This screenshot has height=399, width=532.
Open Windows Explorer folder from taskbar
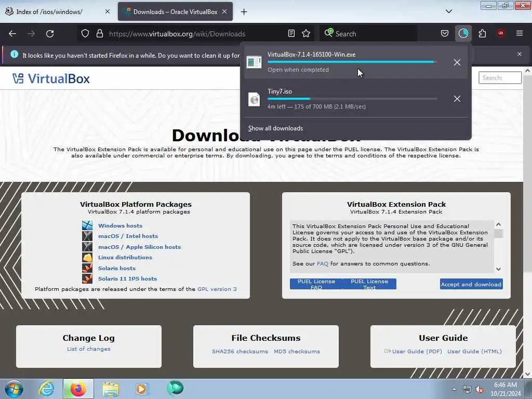[111, 389]
